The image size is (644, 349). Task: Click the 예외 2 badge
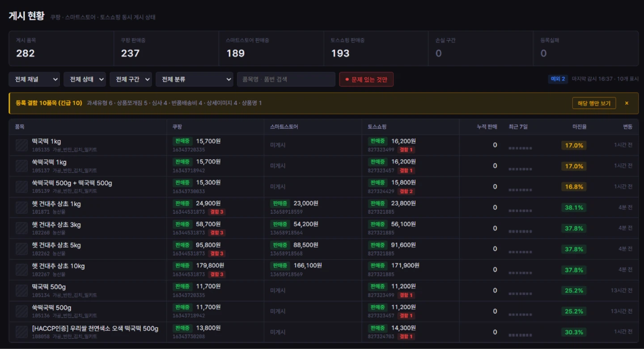(558, 79)
